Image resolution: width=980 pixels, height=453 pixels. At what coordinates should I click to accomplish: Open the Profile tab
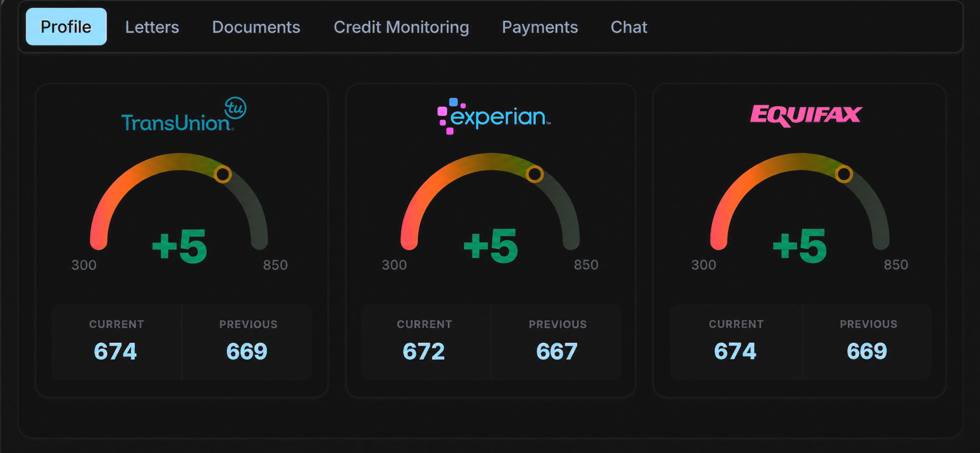tap(66, 27)
